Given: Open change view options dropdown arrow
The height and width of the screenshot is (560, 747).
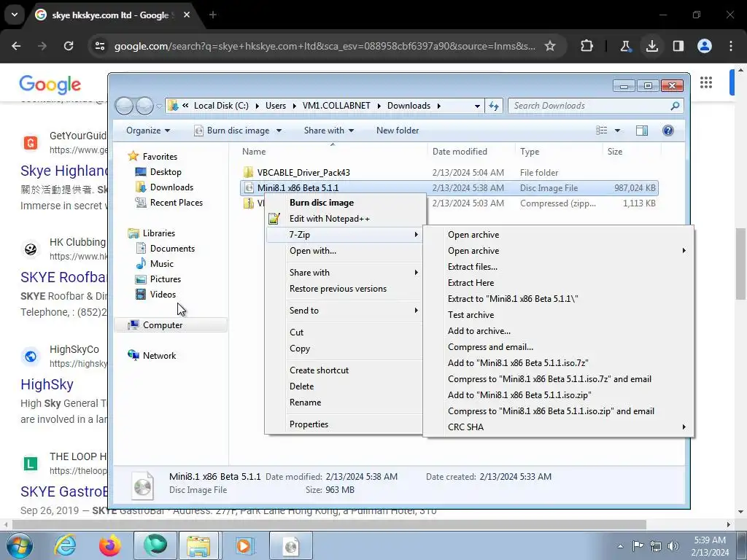Looking at the screenshot, I should click(x=617, y=131).
